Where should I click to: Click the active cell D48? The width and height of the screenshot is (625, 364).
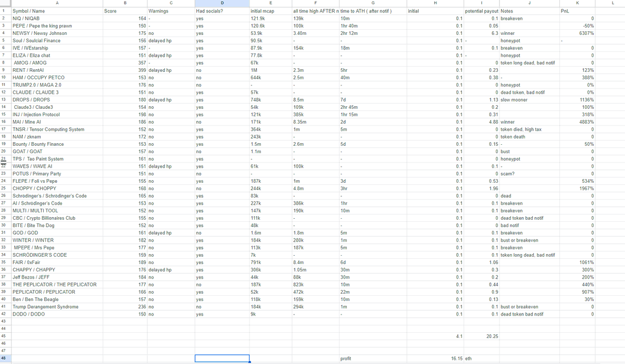222,358
